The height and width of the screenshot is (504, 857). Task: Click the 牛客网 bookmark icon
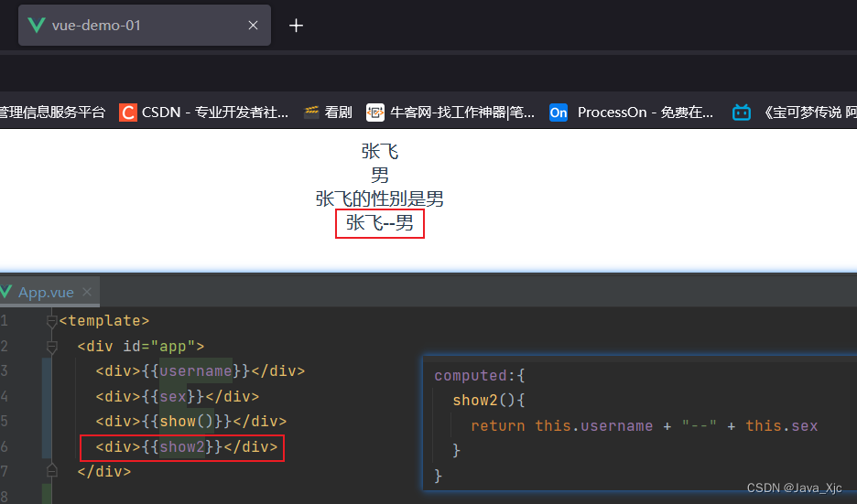(375, 113)
